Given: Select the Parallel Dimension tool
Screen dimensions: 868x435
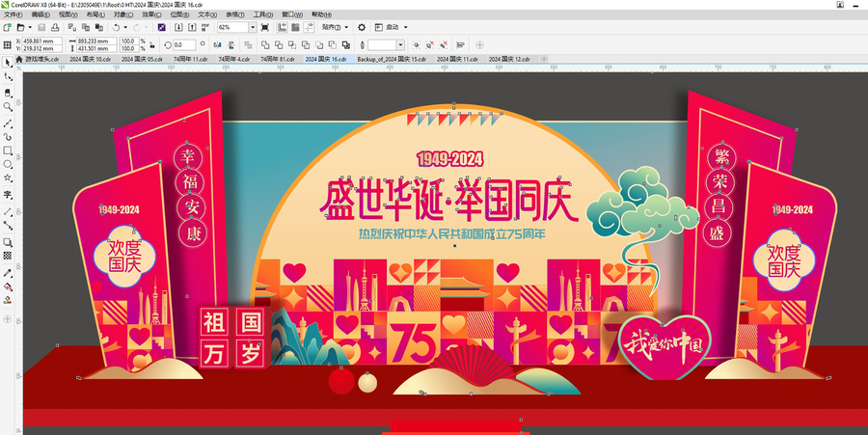Looking at the screenshot, I should [8, 211].
